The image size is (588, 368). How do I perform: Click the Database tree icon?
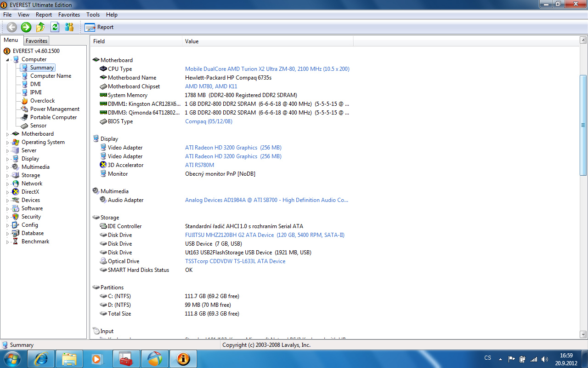coord(16,233)
